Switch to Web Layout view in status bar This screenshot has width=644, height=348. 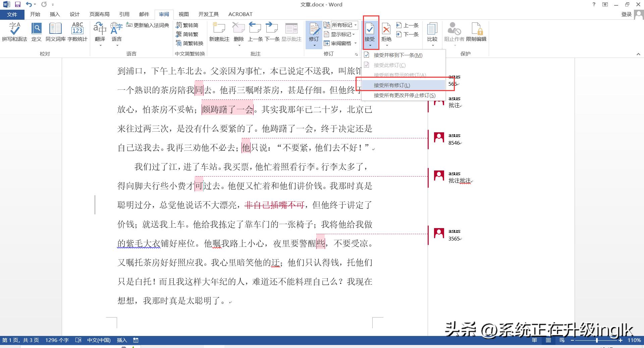point(562,340)
